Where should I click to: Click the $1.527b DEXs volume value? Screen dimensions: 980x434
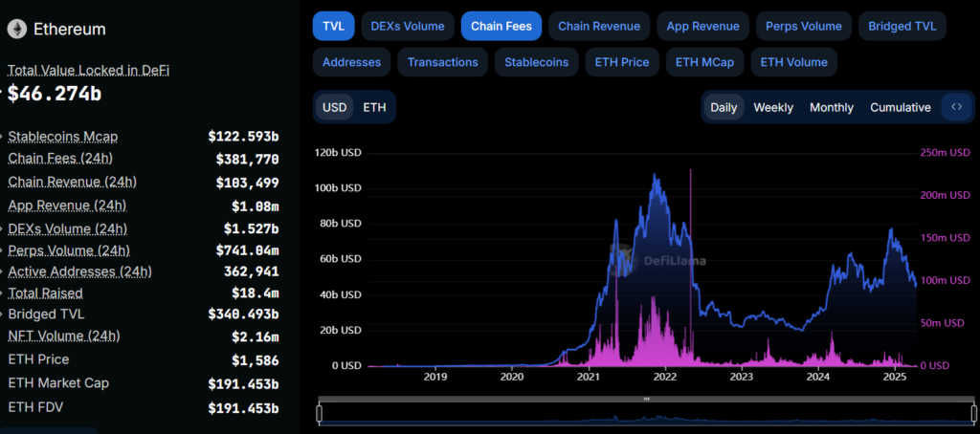(x=252, y=228)
